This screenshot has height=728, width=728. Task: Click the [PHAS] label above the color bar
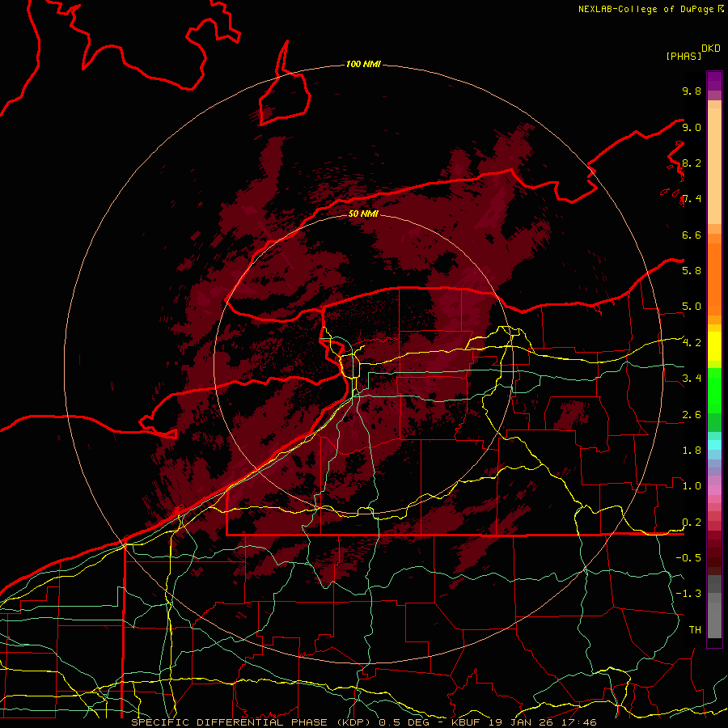click(684, 56)
